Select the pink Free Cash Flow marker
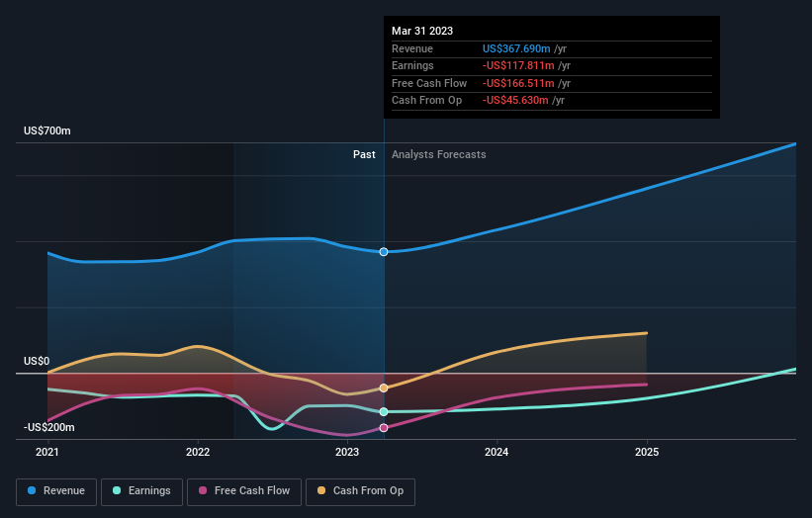The height and width of the screenshot is (518, 812). [x=384, y=428]
